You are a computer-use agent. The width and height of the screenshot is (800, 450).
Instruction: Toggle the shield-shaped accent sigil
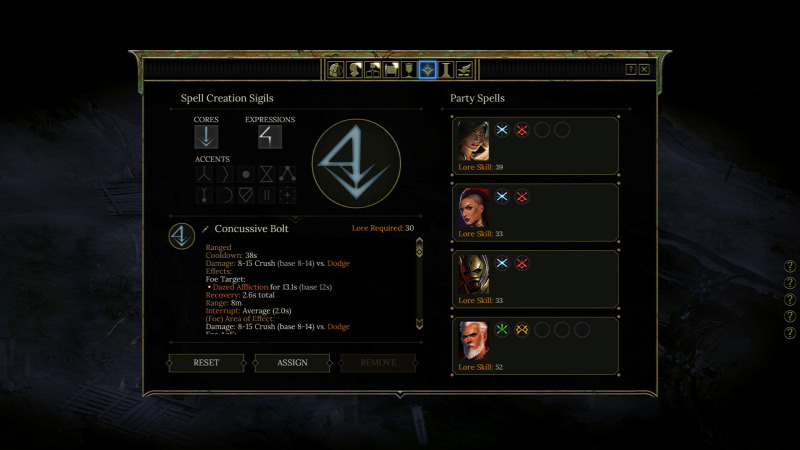coord(245,195)
